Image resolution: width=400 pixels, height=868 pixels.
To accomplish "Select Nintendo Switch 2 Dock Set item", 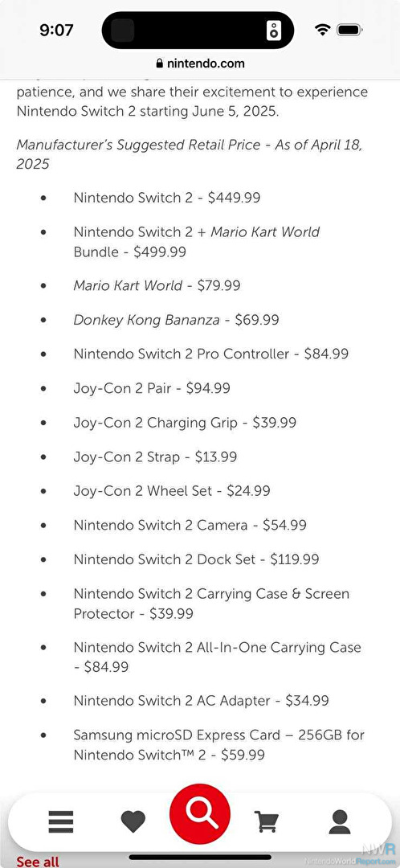I will click(196, 559).
